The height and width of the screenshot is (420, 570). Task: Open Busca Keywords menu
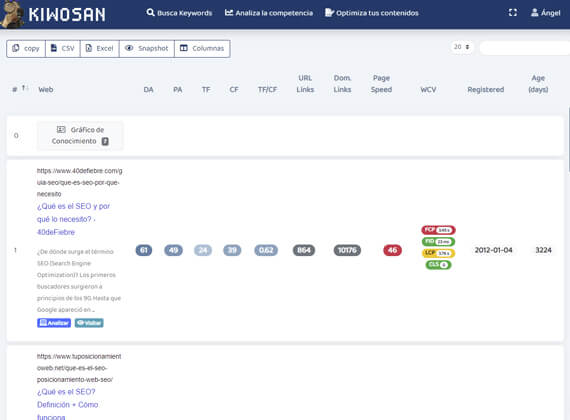click(179, 13)
